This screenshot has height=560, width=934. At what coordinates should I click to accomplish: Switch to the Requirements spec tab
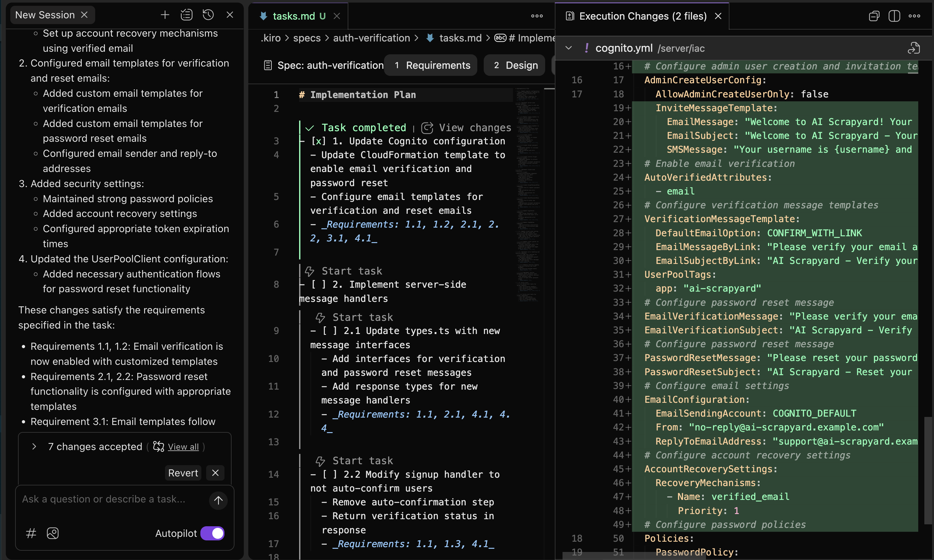431,65
